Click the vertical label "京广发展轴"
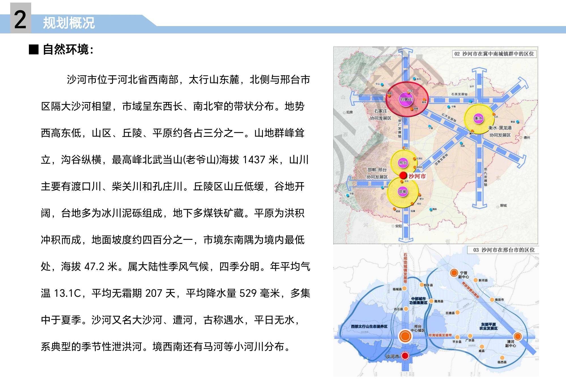Image resolution: width=566 pixels, height=392 pixels. 399,128
